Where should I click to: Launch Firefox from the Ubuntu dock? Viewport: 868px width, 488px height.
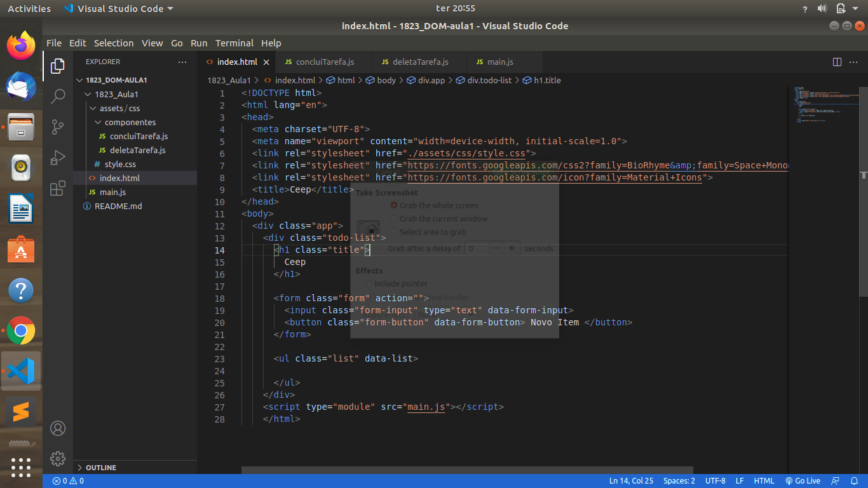[x=21, y=46]
